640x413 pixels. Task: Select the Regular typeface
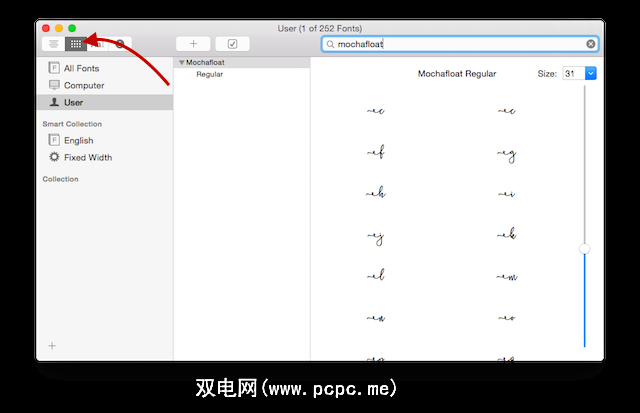click(209, 74)
